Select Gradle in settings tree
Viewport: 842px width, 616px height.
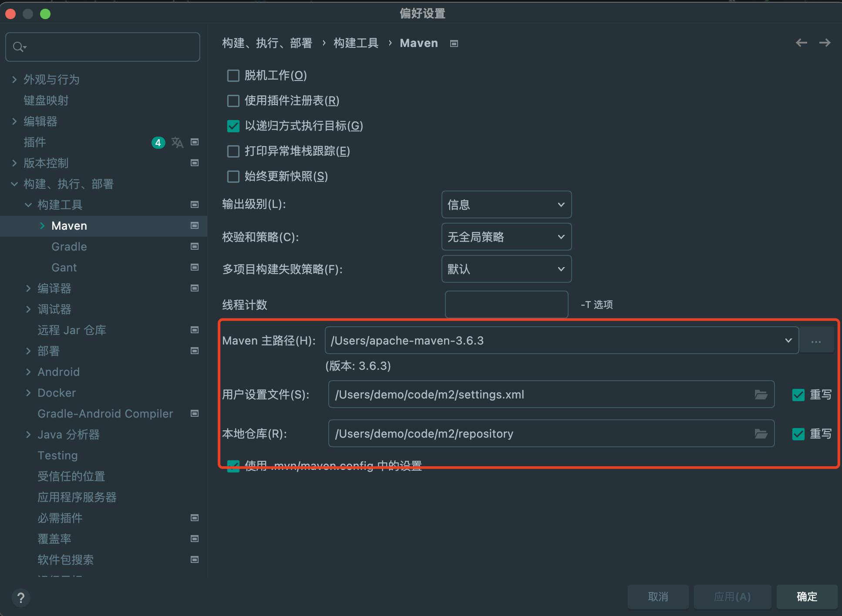tap(69, 247)
